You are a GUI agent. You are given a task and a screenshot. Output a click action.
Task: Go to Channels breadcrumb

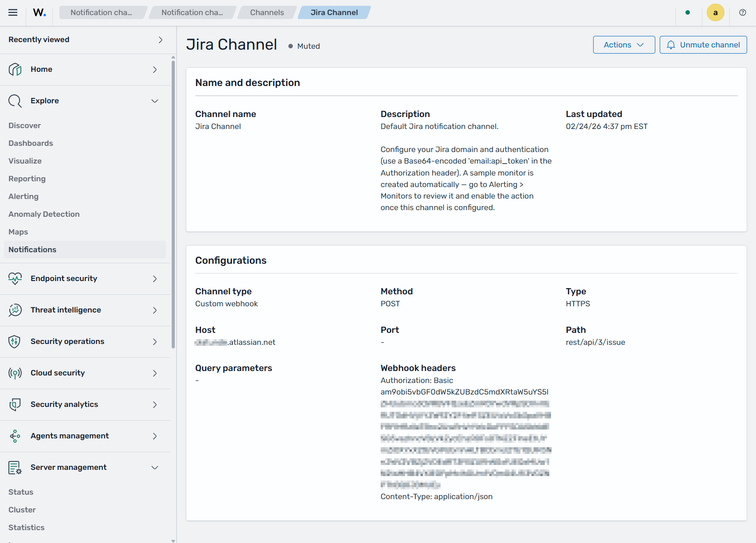[x=267, y=12]
